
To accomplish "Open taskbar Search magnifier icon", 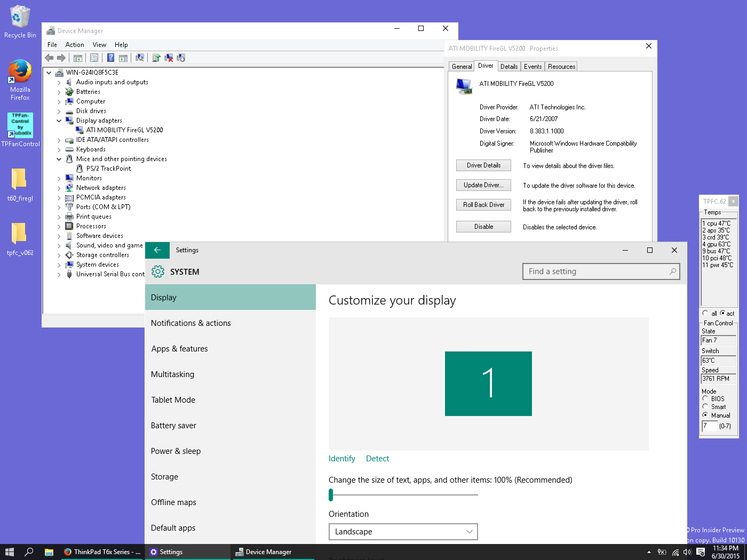I will click(x=29, y=552).
